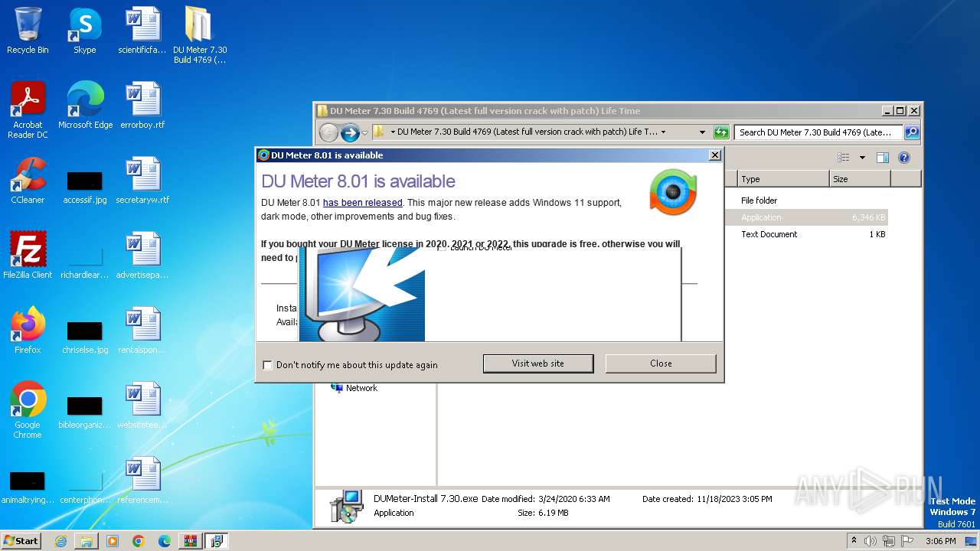Open the Action Center flag tray icon
The width and height of the screenshot is (980, 551).
(907, 541)
